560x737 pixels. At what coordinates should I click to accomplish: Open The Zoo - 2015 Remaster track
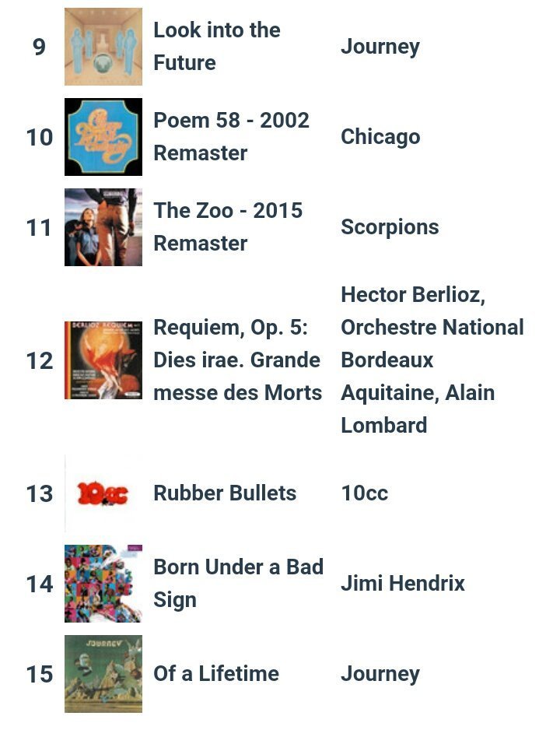pyautogui.click(x=228, y=226)
